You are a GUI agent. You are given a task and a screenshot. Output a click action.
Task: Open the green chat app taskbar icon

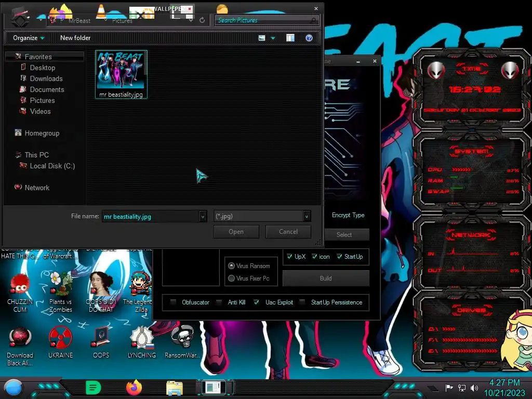point(94,388)
